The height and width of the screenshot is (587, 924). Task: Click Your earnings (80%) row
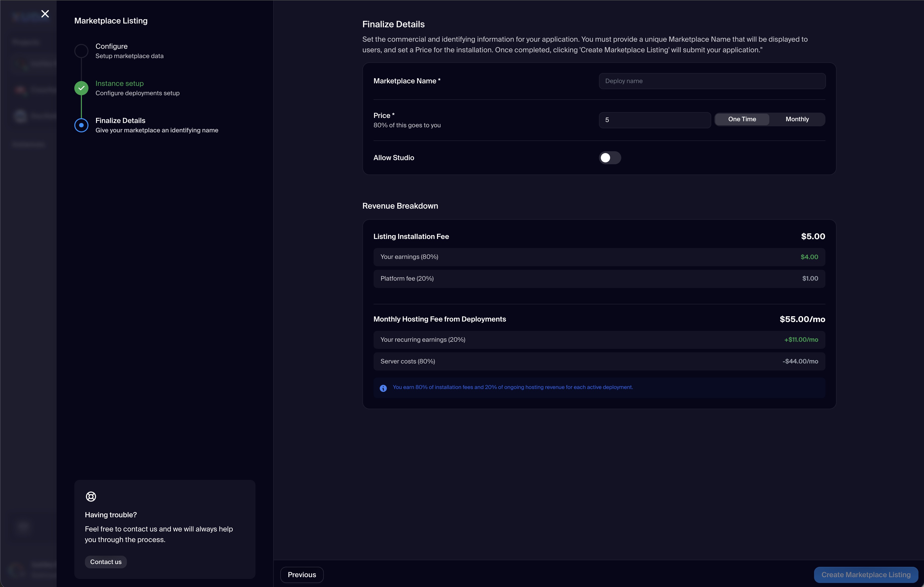click(x=599, y=257)
